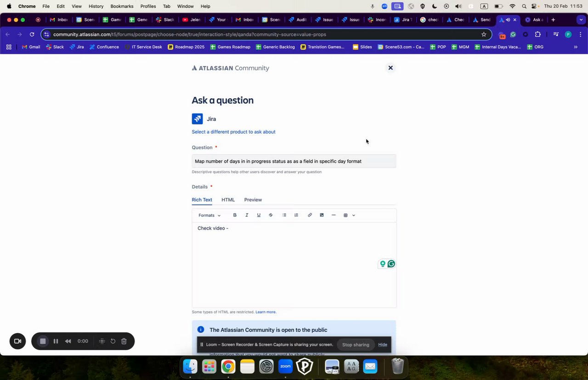This screenshot has height=380, width=588.
Task: Open the View menu in menu bar
Action: click(77, 6)
